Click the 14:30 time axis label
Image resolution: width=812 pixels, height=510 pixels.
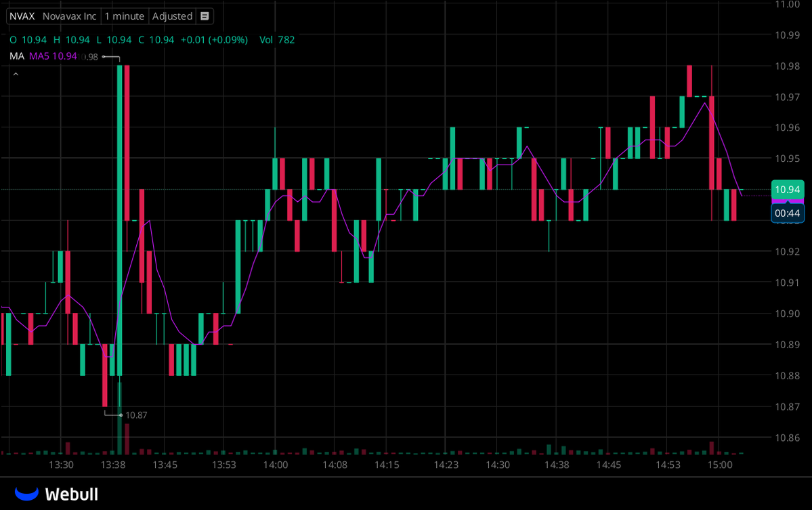tap(498, 465)
